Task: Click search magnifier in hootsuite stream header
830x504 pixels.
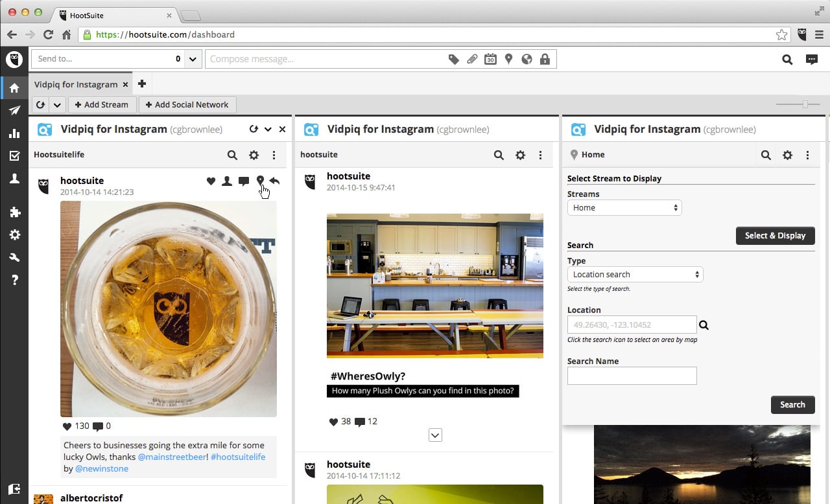Action: coord(499,155)
